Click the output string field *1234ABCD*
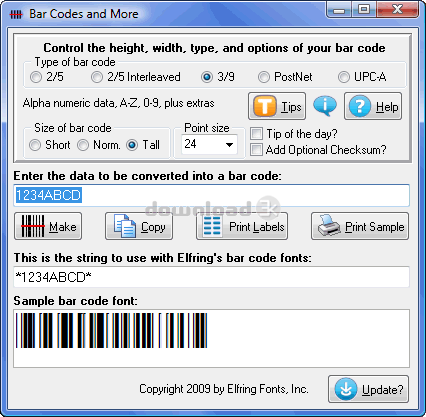This screenshot has height=417, width=426. click(x=211, y=277)
